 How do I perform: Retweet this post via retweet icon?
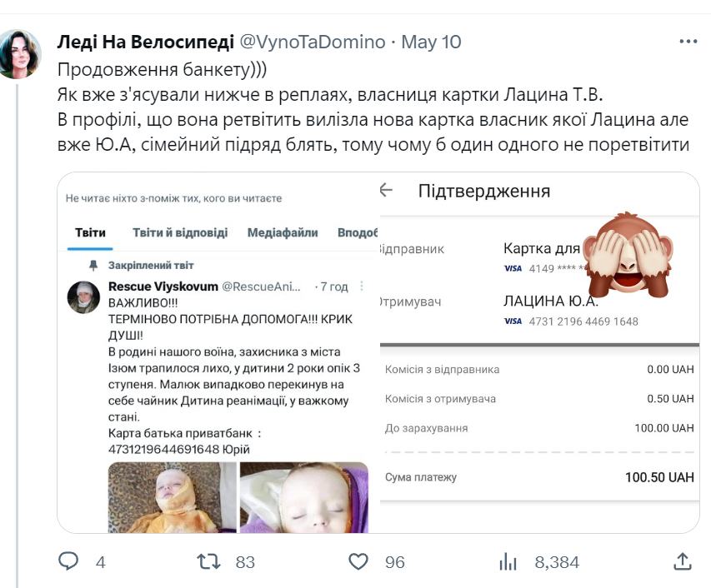(208, 562)
